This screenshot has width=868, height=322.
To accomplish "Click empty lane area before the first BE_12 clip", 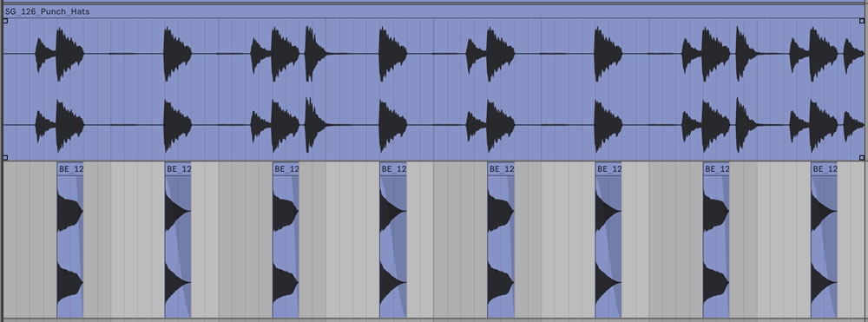I will [30, 240].
